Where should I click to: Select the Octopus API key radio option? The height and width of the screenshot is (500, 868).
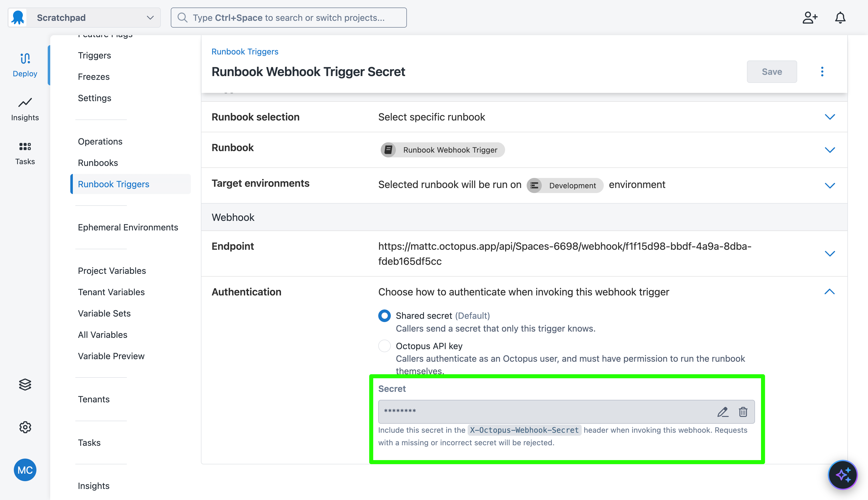coord(385,346)
